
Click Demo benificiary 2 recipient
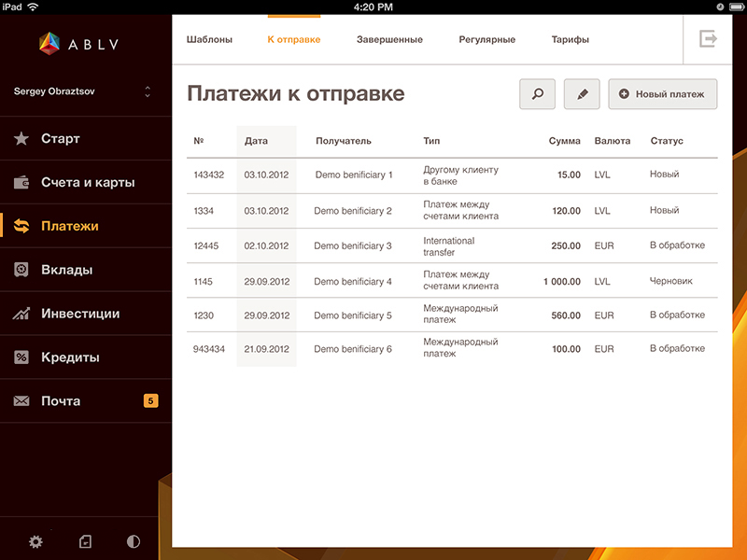click(x=353, y=211)
